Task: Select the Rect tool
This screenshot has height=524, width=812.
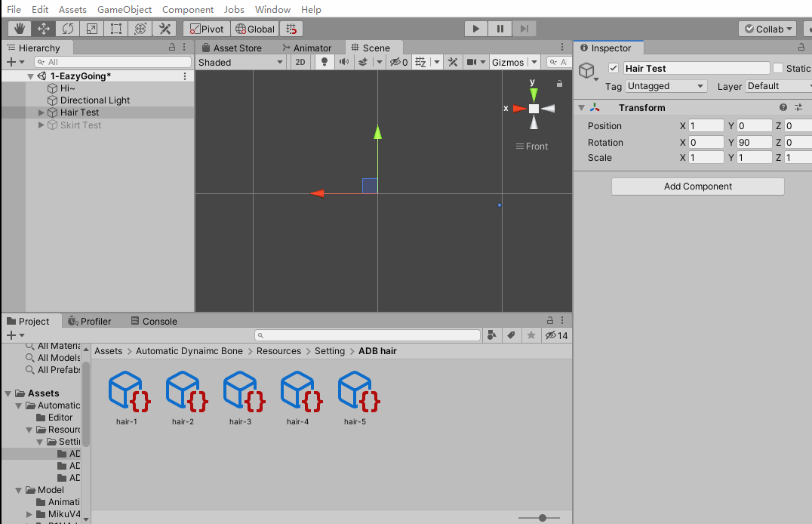Action: (x=116, y=28)
